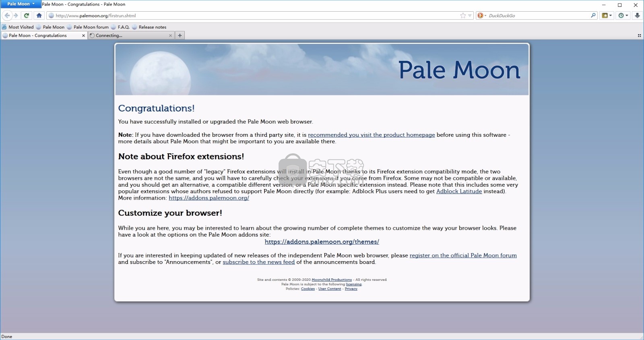The image size is (644, 340).
Task: Click the Congratulations! heading
Action: pyautogui.click(x=156, y=108)
